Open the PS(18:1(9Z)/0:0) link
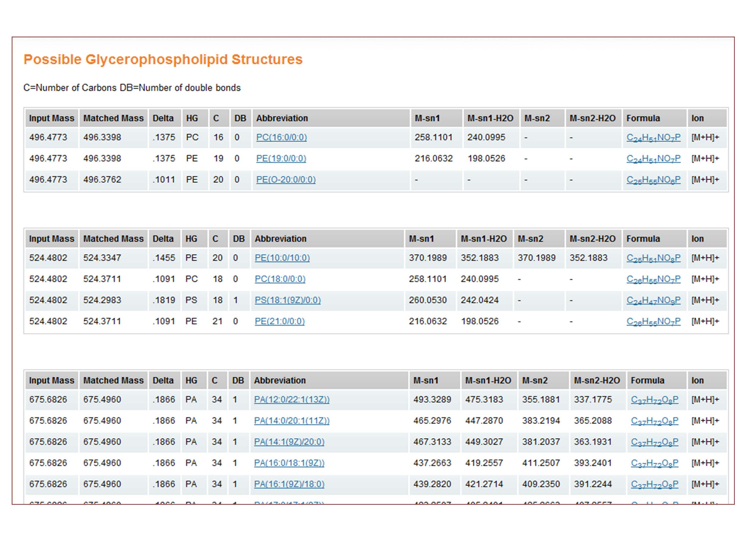This screenshot has width=747, height=560. point(287,300)
